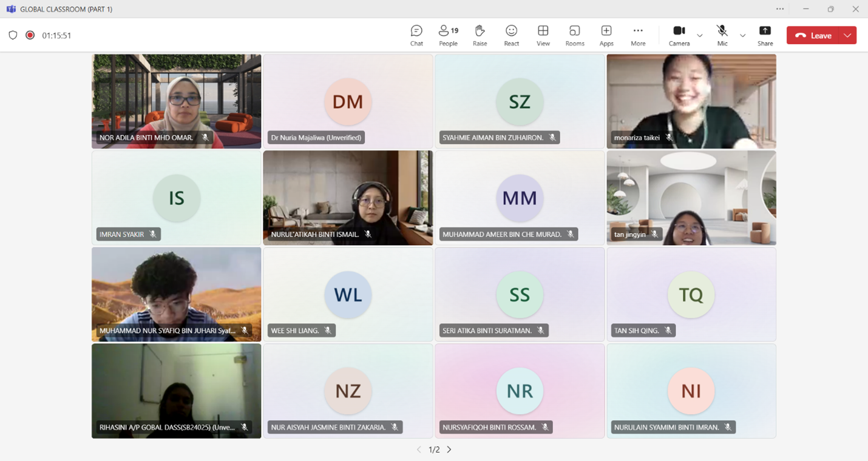The image size is (868, 461).
Task: Click muted mic icon beside IMRAN SYAKIR
Action: [153, 234]
